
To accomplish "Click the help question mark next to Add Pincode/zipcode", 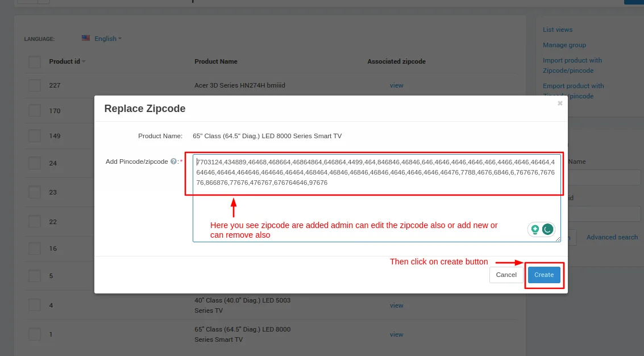I will [x=174, y=162].
